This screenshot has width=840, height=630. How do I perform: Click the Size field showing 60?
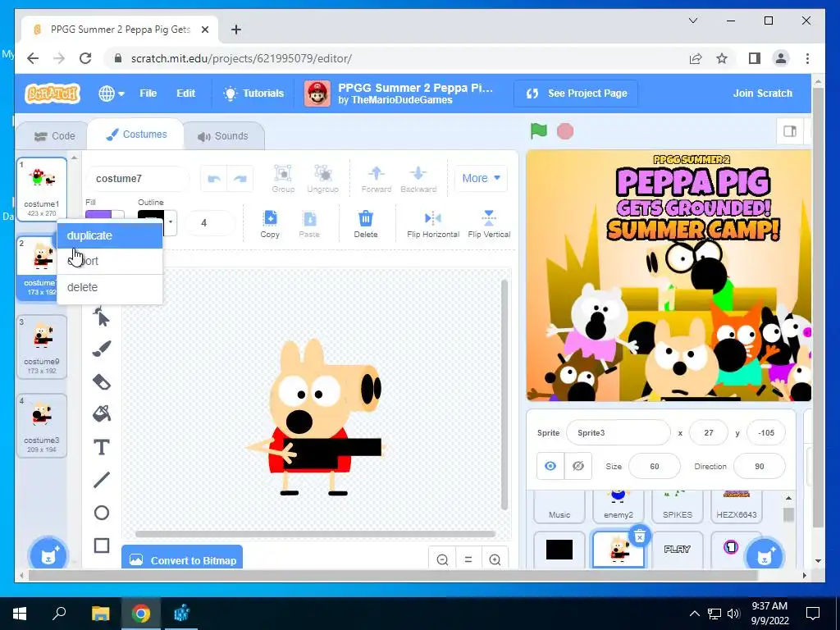pyautogui.click(x=654, y=466)
